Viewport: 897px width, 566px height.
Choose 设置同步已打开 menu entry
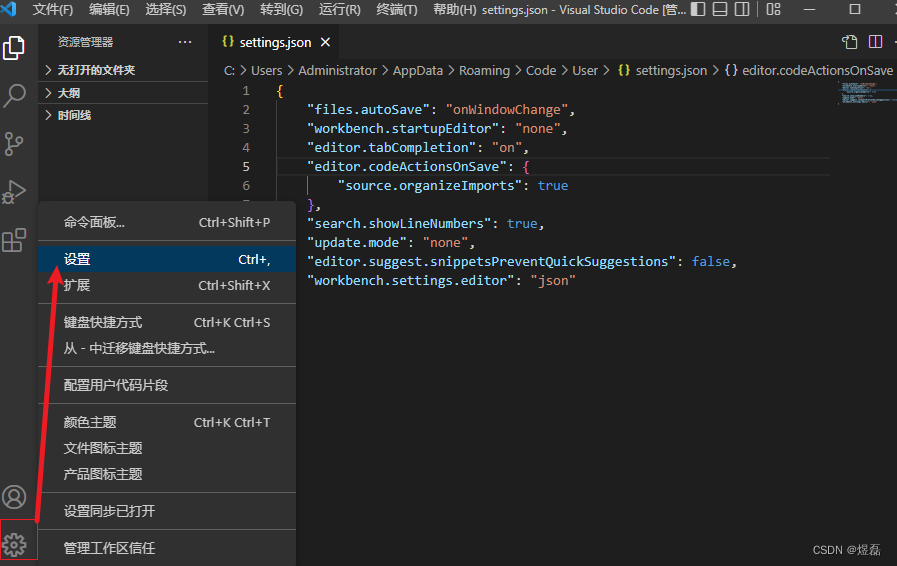167,511
